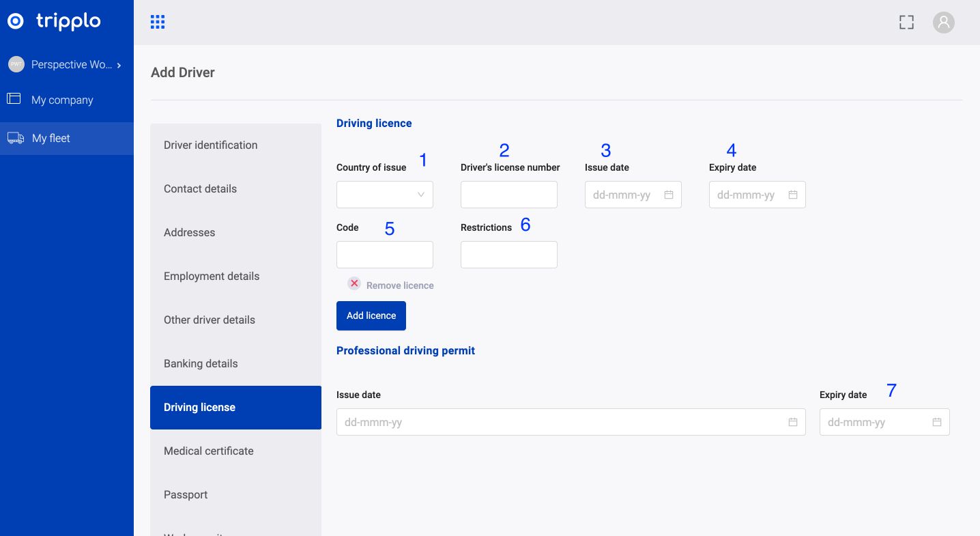Open calendar icon in licence Expiry date
The width and height of the screenshot is (980, 536).
click(793, 195)
